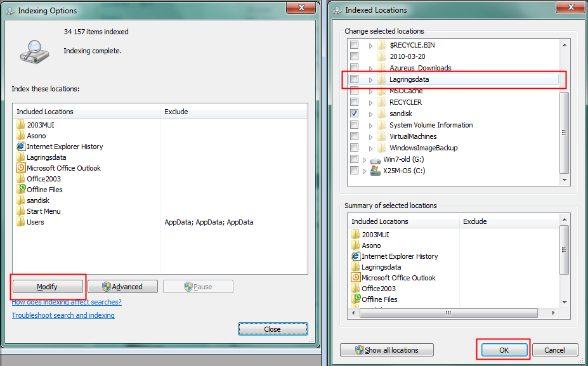Click the RECYCLER folder icon in tree

pyautogui.click(x=382, y=102)
